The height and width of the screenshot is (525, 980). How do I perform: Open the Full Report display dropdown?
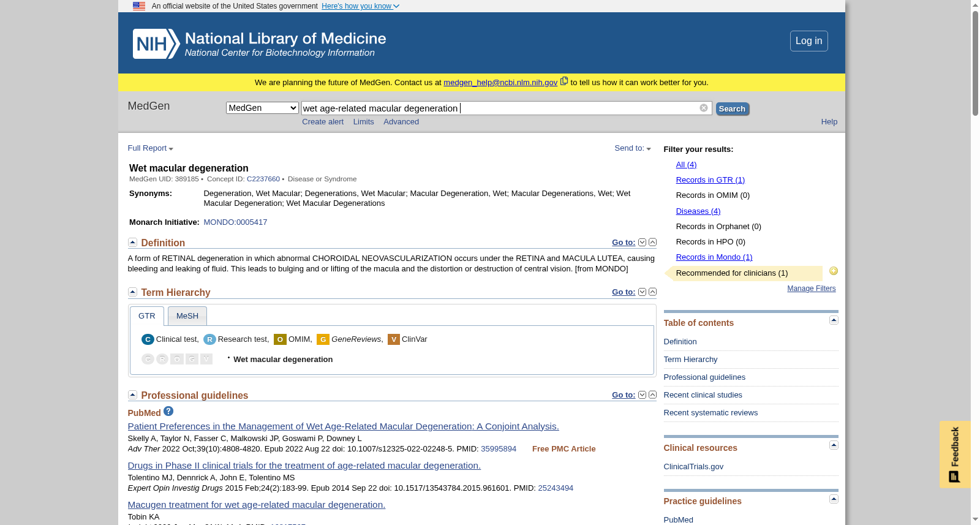tap(150, 148)
